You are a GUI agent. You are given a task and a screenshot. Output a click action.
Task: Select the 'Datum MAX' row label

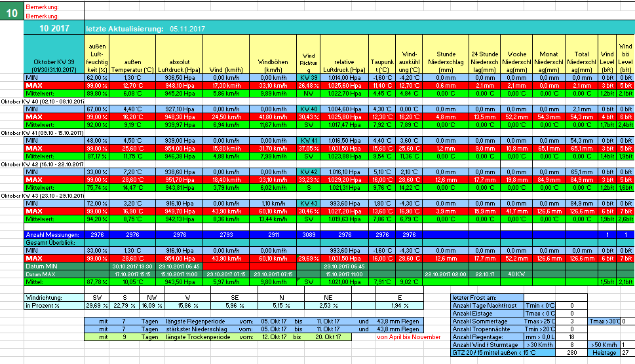pos(54,274)
